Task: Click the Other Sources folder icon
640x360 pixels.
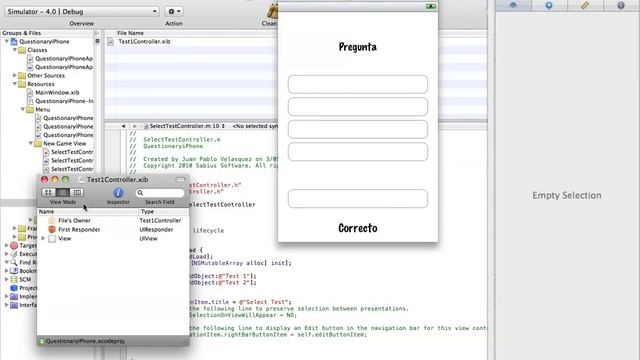Action: coord(22,76)
